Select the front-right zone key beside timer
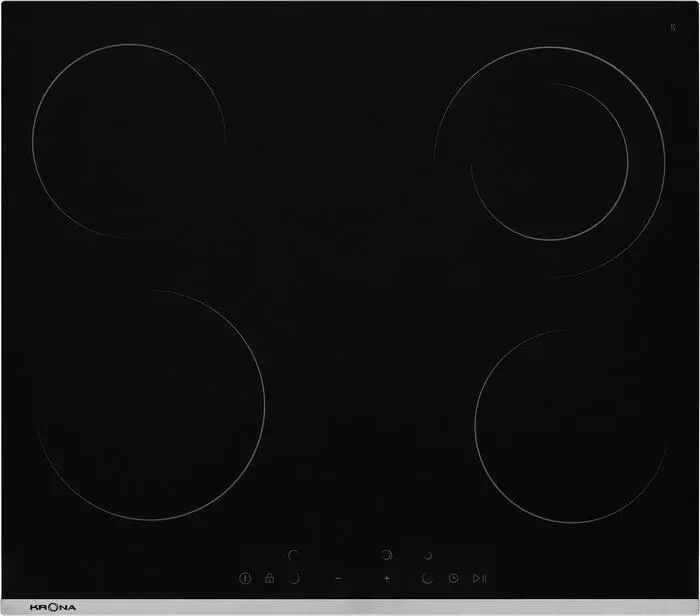The width and height of the screenshot is (700, 616). pos(427,579)
